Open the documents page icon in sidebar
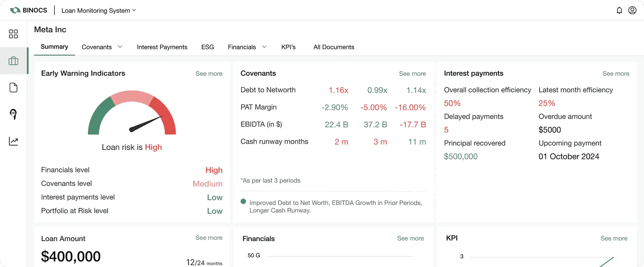This screenshot has height=267, width=644. 13,87
